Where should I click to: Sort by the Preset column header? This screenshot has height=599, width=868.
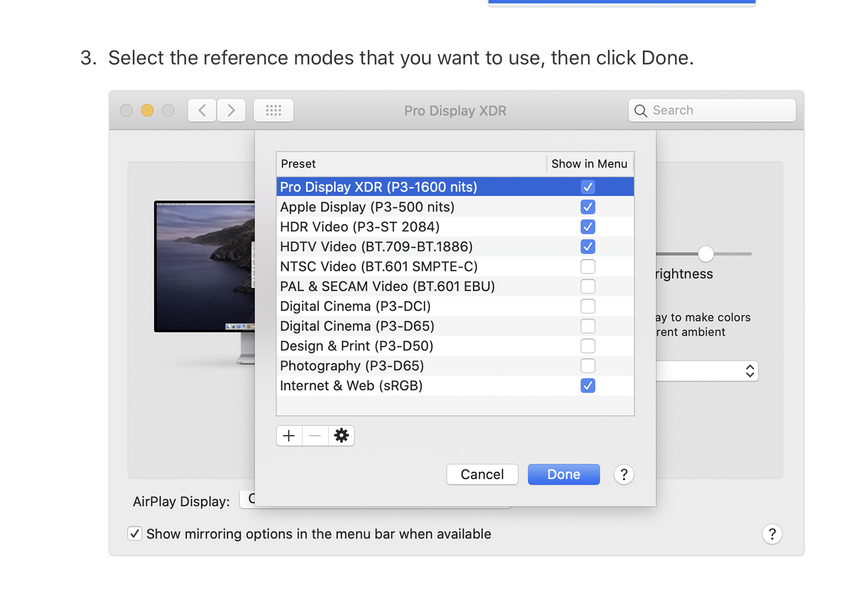411,164
